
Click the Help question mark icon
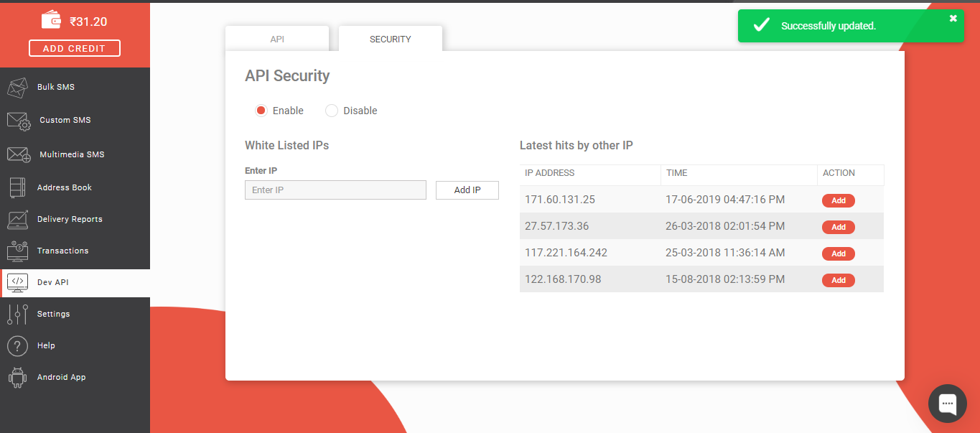pyautogui.click(x=17, y=345)
